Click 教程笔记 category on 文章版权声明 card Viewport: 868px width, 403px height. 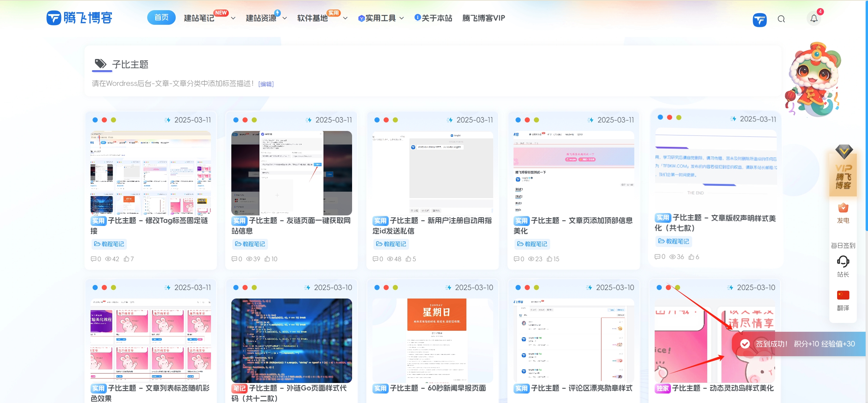coord(674,241)
